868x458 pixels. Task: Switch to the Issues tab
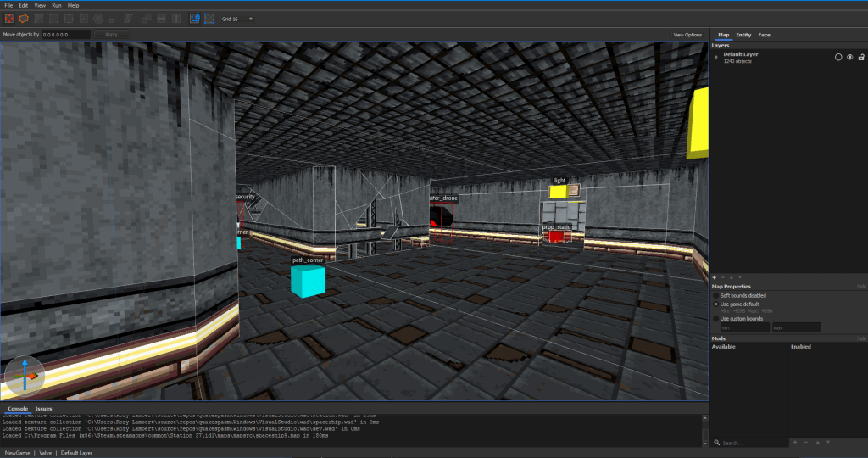43,409
